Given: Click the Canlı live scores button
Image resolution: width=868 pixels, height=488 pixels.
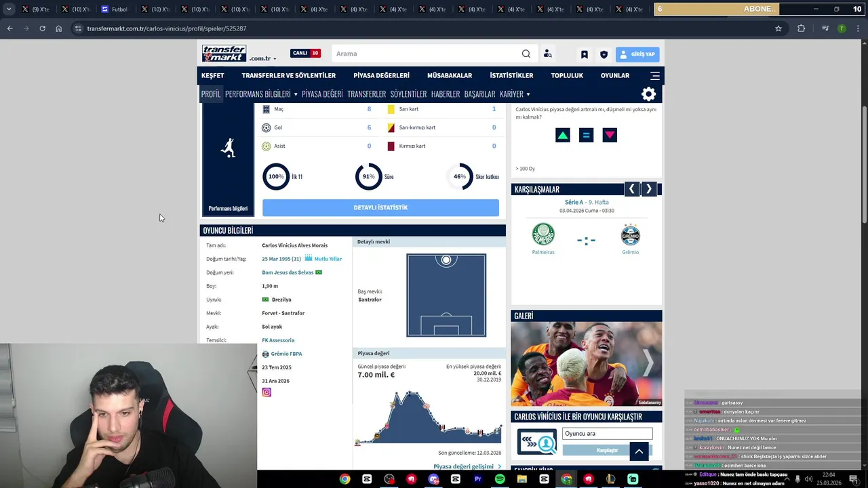Looking at the screenshot, I should pos(305,53).
